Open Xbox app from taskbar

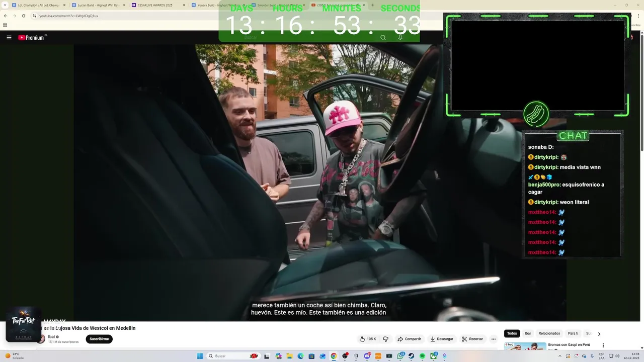pyautogui.click(x=433, y=356)
